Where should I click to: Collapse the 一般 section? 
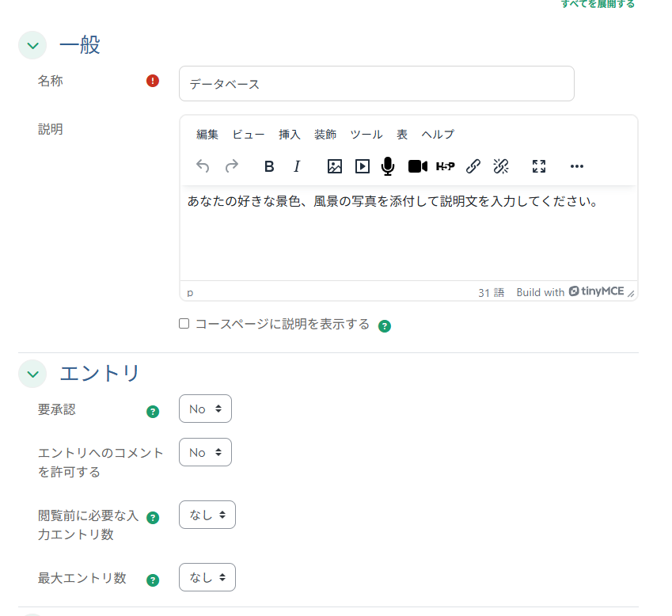(32, 45)
